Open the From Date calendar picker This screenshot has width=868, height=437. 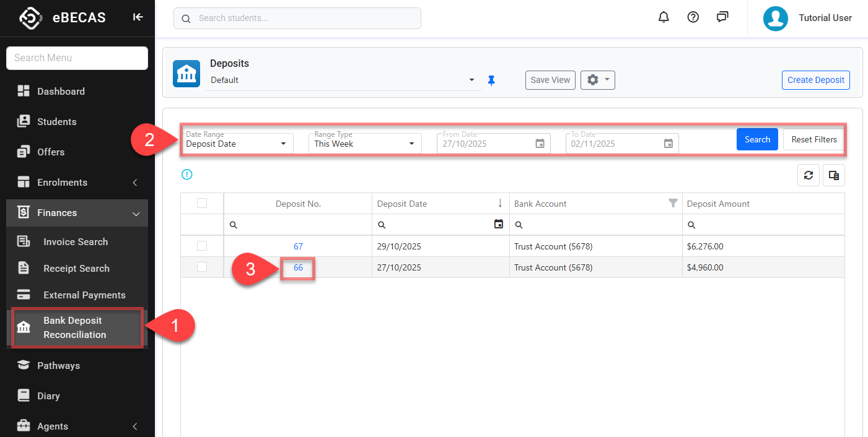tap(540, 144)
